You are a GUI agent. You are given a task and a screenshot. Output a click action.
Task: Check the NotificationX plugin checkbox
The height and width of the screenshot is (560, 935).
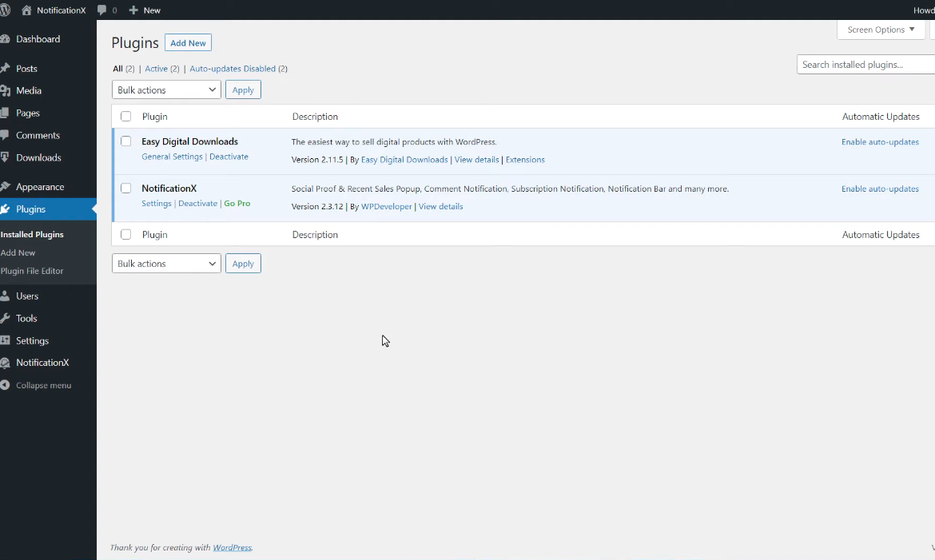coord(126,189)
